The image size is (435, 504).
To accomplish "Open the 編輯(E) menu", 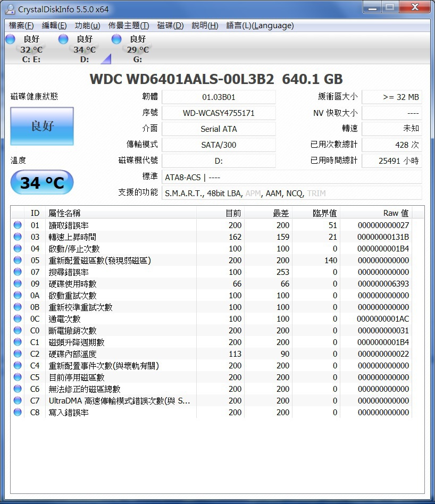I will pyautogui.click(x=54, y=26).
